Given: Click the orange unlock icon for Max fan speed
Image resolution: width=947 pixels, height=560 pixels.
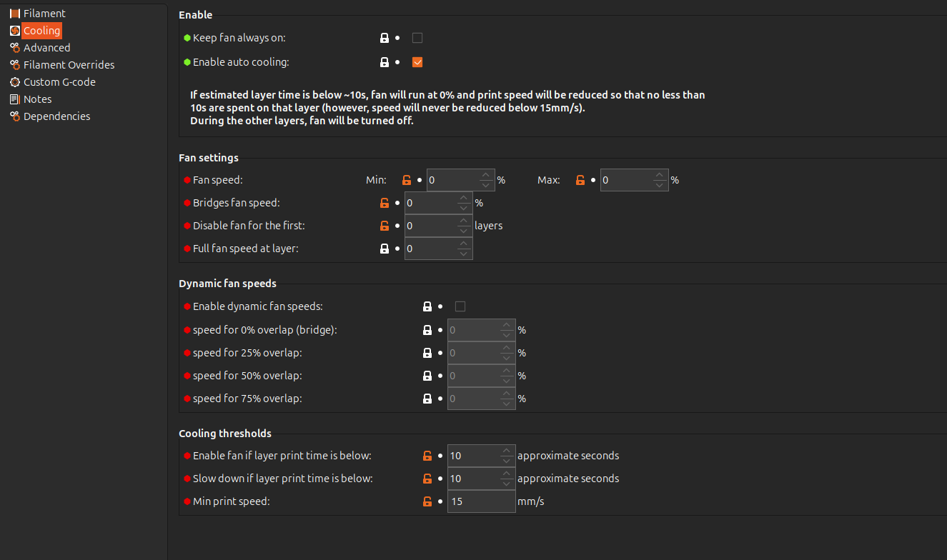Looking at the screenshot, I should (x=580, y=180).
